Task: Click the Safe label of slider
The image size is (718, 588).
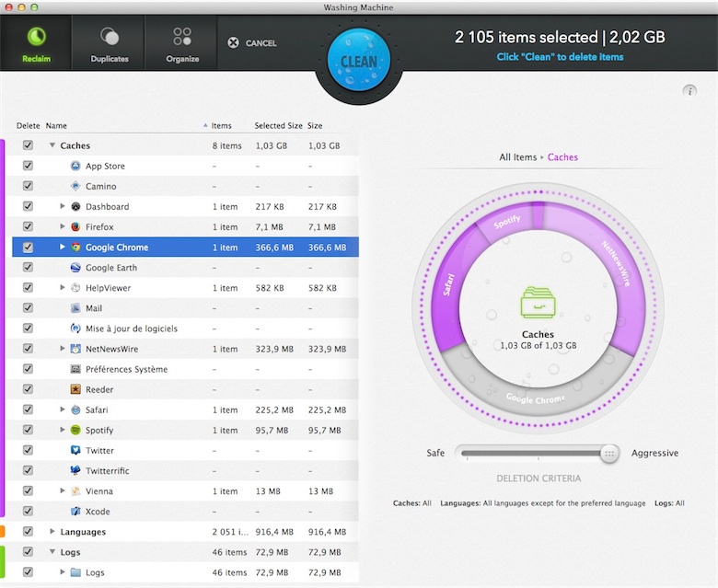Action: [x=435, y=453]
